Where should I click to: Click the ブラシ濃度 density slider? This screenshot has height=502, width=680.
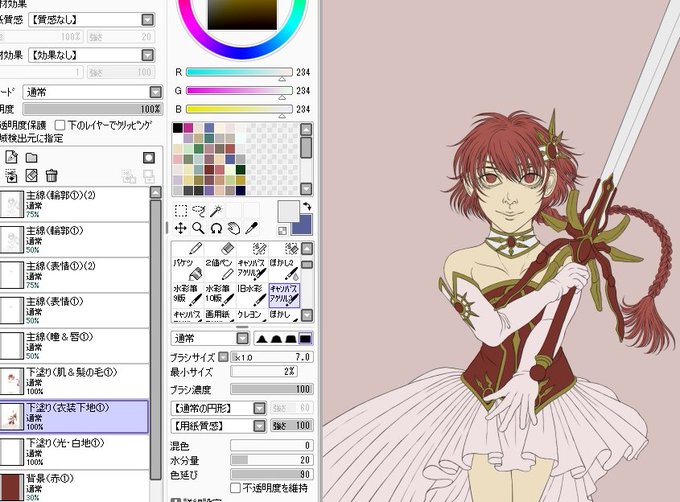point(272,389)
